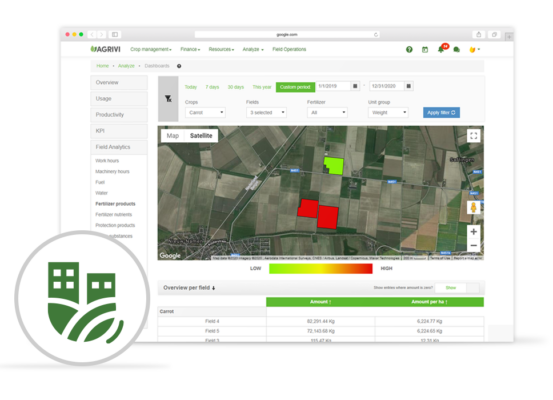Switch map to Satellite view
Screen dimensions: 553x400
pyautogui.click(x=201, y=136)
